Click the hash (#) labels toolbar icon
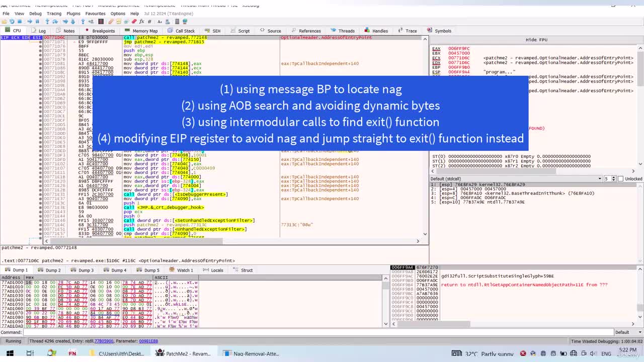 149,22
